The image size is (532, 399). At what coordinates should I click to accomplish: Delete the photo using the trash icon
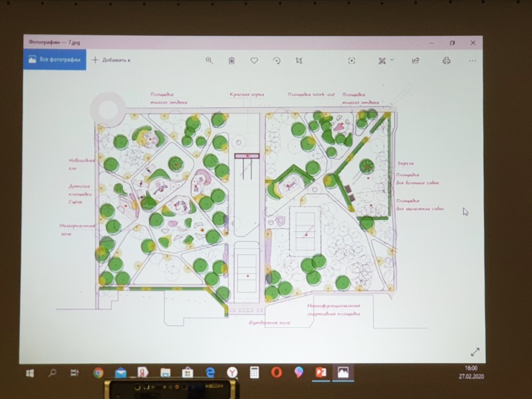231,61
